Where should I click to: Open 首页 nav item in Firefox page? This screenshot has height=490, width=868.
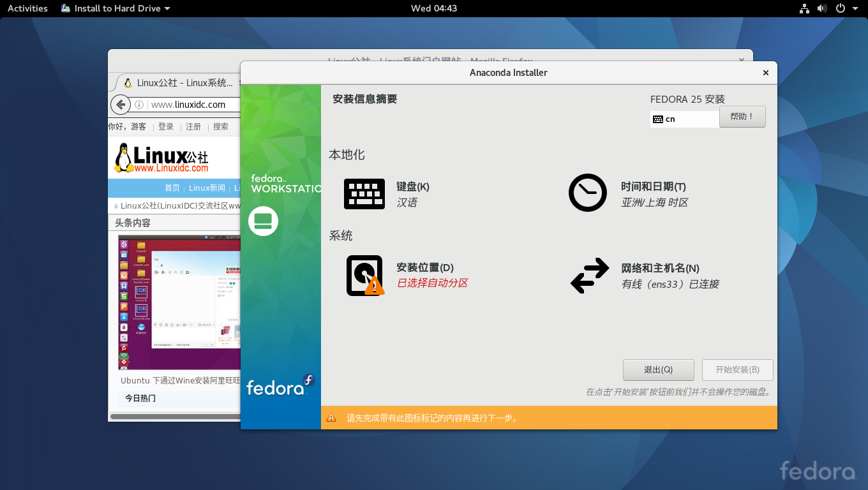click(x=172, y=188)
